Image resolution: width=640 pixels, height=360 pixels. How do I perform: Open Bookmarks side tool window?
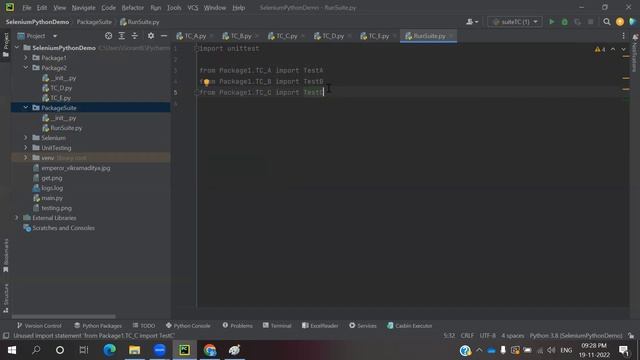pyautogui.click(x=6, y=256)
